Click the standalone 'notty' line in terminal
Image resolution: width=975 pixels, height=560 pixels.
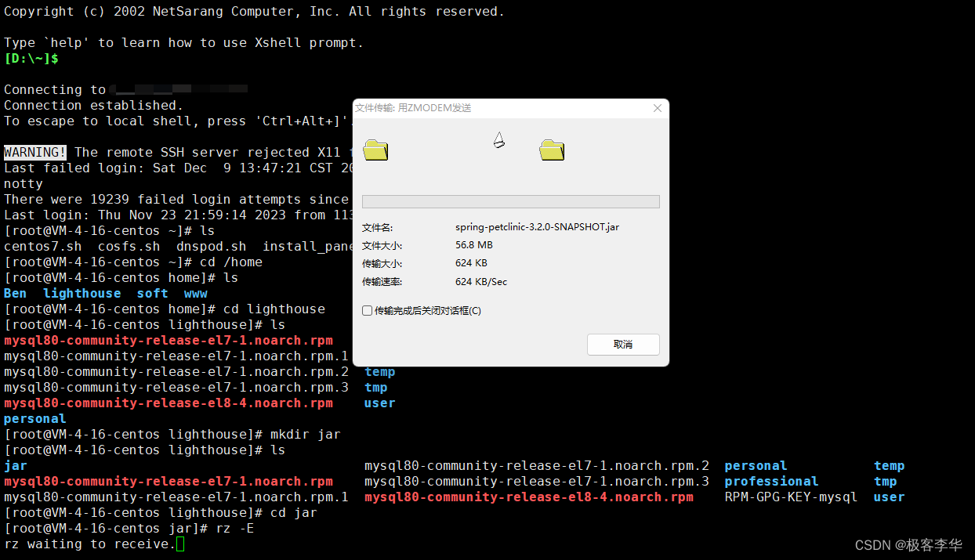point(24,183)
